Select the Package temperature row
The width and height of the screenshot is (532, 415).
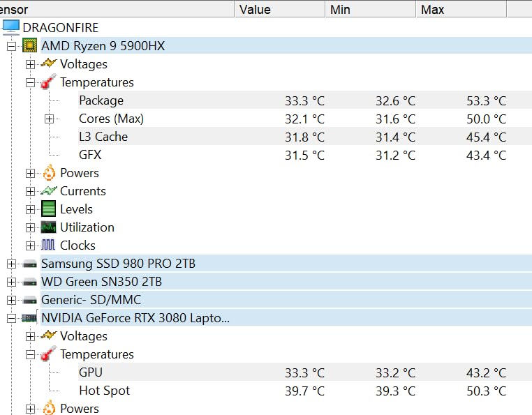point(304,100)
